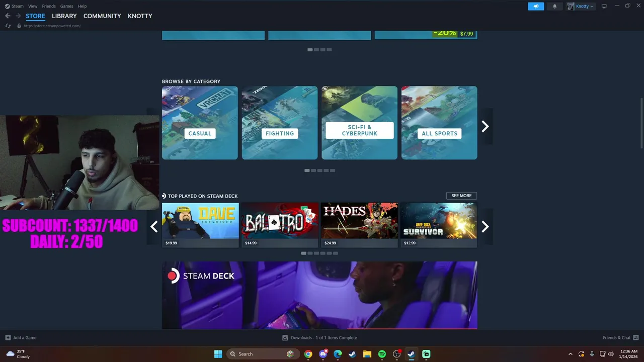Image resolution: width=644 pixels, height=362 pixels.
Task: Show hidden system tray icons chevron
Action: pyautogui.click(x=570, y=354)
